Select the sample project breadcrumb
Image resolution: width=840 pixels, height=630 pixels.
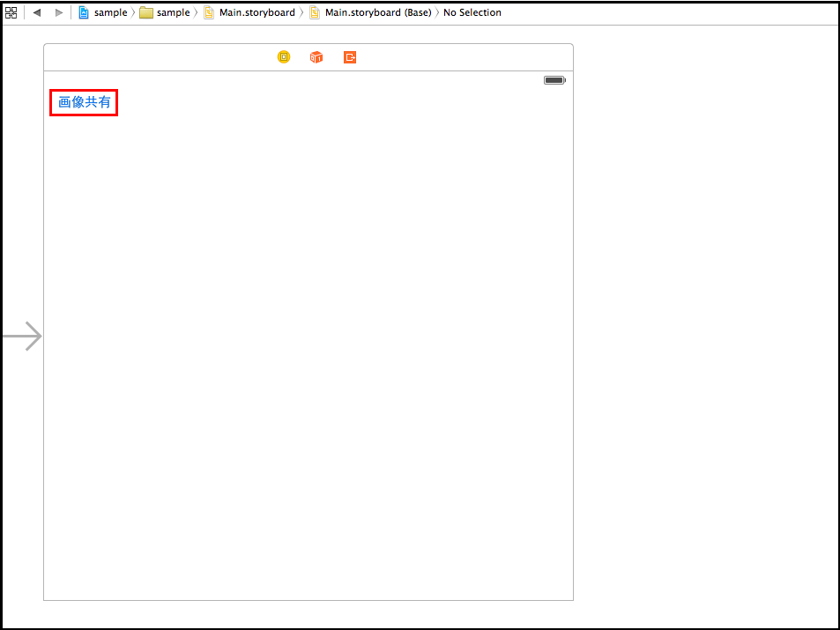click(103, 12)
